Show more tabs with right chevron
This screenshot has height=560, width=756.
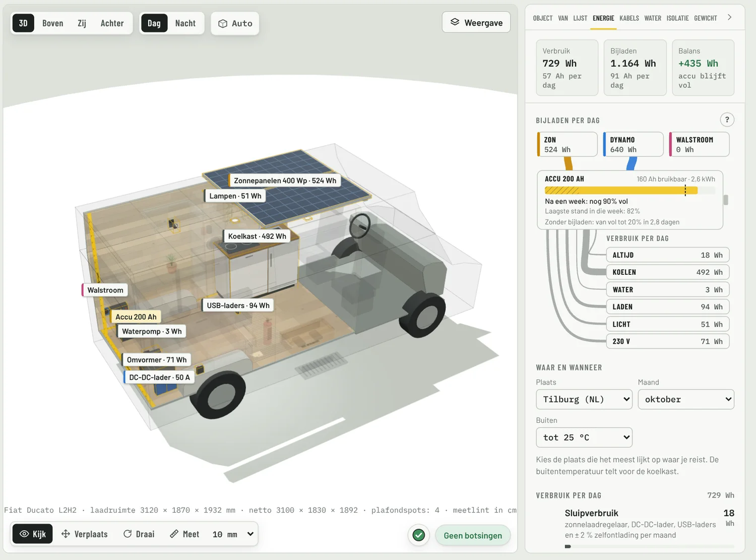coord(729,17)
